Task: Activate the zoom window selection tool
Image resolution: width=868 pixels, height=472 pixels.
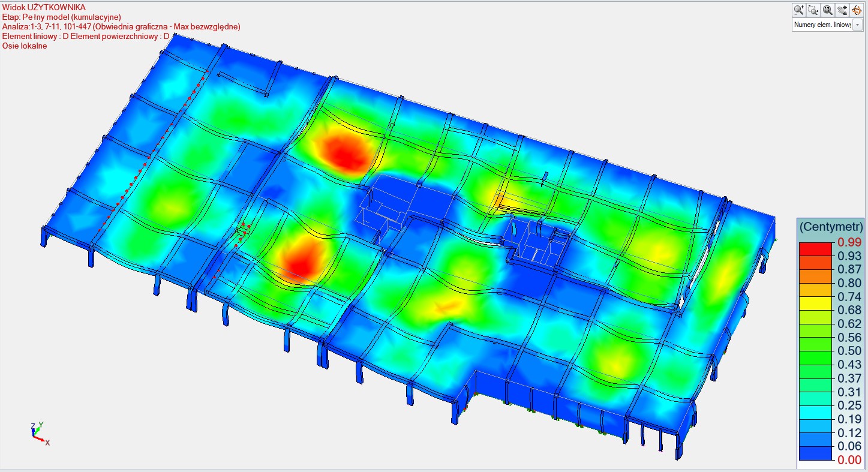Action: coord(813,10)
